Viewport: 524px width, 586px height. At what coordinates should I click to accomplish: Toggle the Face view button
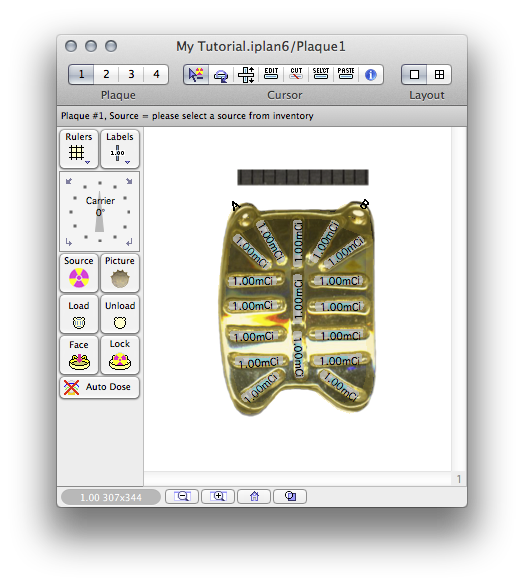pyautogui.click(x=79, y=355)
